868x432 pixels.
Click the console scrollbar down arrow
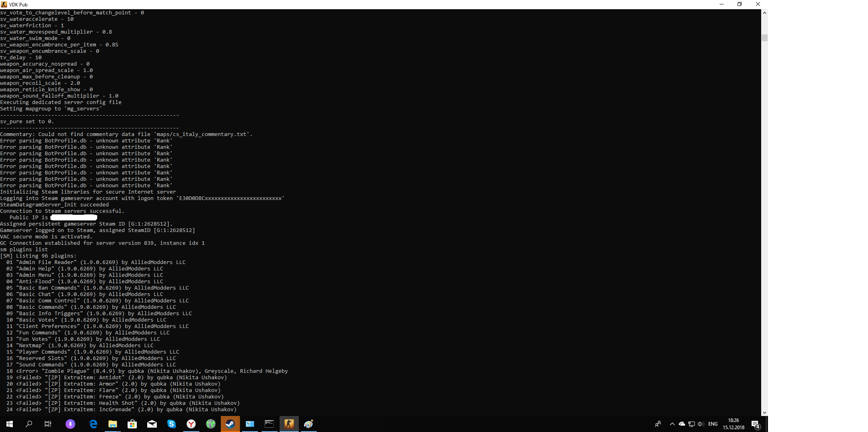click(764, 413)
